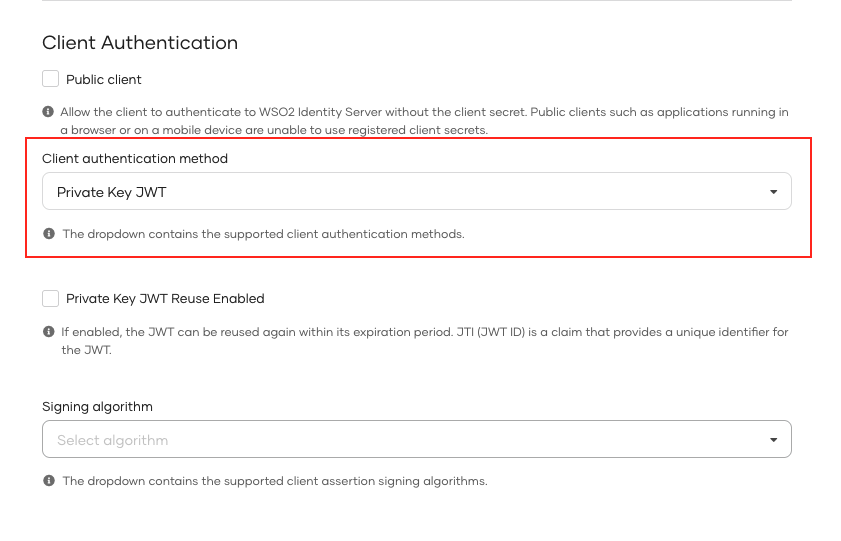Open dropdown showing 'Private Key JWT' value
The image size is (841, 541).
pyautogui.click(x=400, y=192)
